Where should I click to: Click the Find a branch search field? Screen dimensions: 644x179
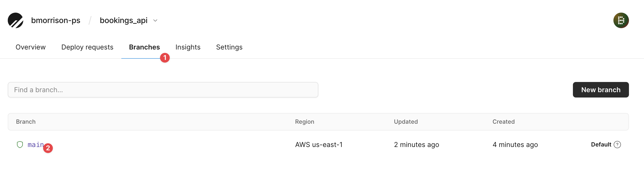click(x=163, y=90)
